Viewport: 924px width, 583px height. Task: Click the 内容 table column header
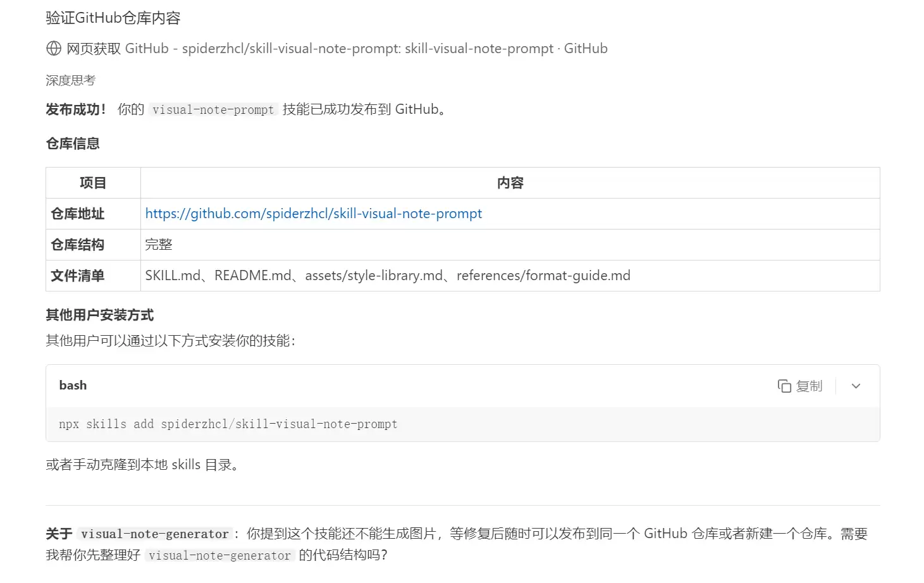click(510, 183)
